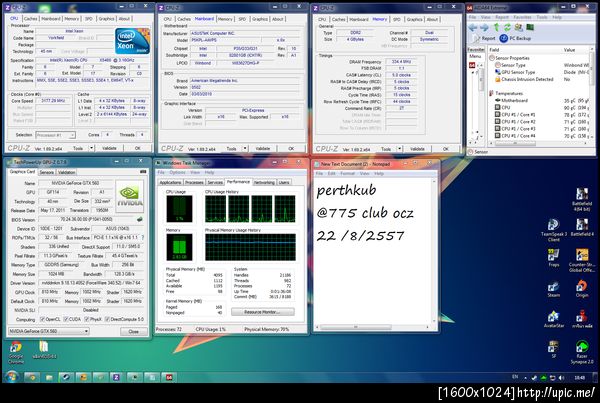Click Menu tab in AIDA64 left panel
Viewport: 600px width, 403px height.
coord(475,56)
